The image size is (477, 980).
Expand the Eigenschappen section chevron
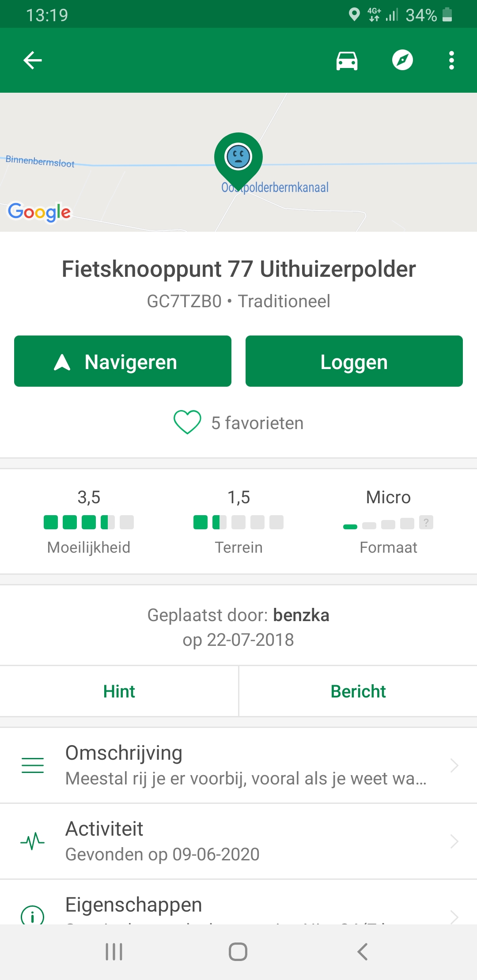point(454,916)
